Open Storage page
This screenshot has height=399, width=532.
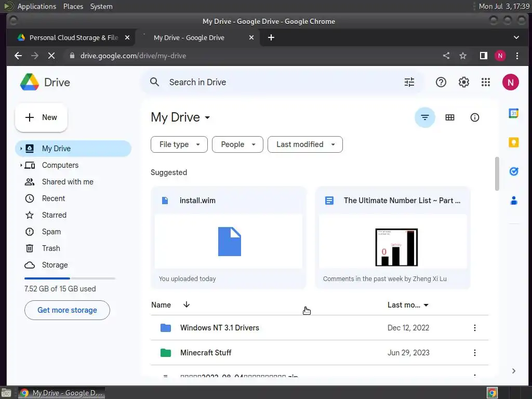55,265
